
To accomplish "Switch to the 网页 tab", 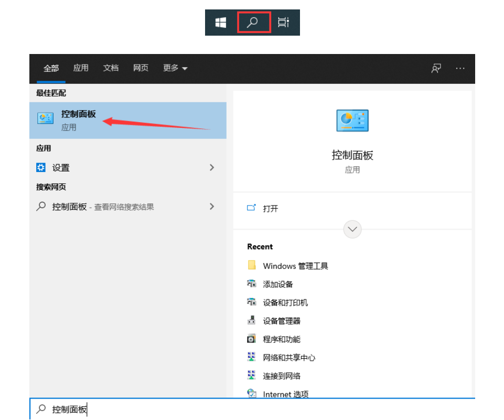I will coord(141,68).
